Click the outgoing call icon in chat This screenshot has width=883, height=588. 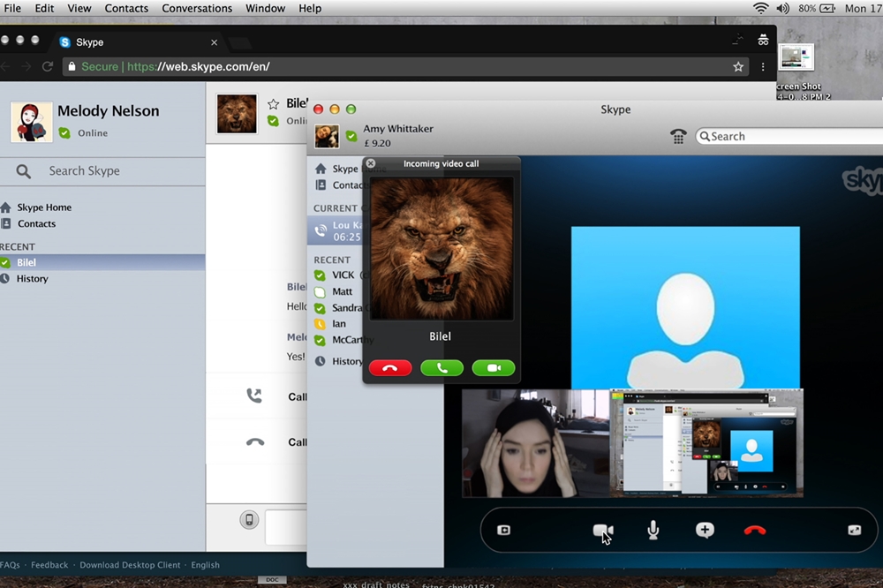click(254, 396)
